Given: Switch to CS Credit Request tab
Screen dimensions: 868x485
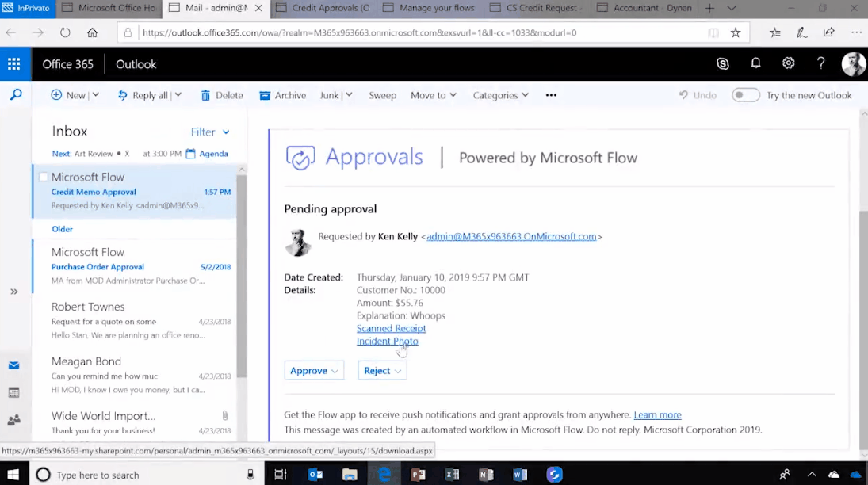Looking at the screenshot, I should click(x=537, y=8).
